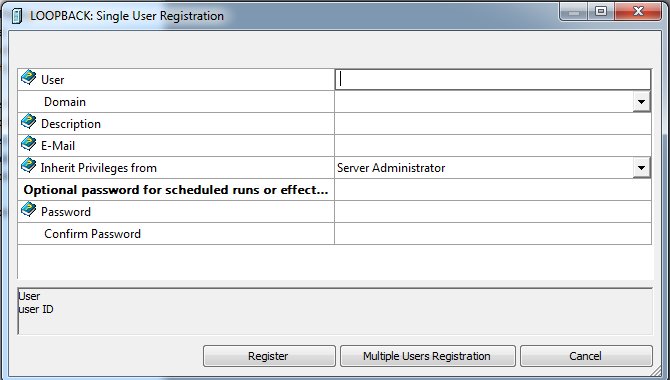Click the book icon beside Password
670x380 pixels.
coord(28,210)
